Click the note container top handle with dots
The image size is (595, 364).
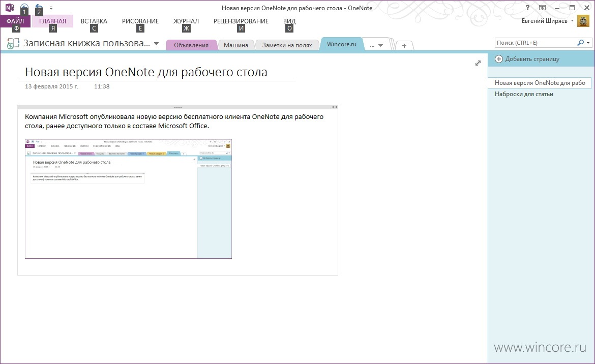point(177,107)
